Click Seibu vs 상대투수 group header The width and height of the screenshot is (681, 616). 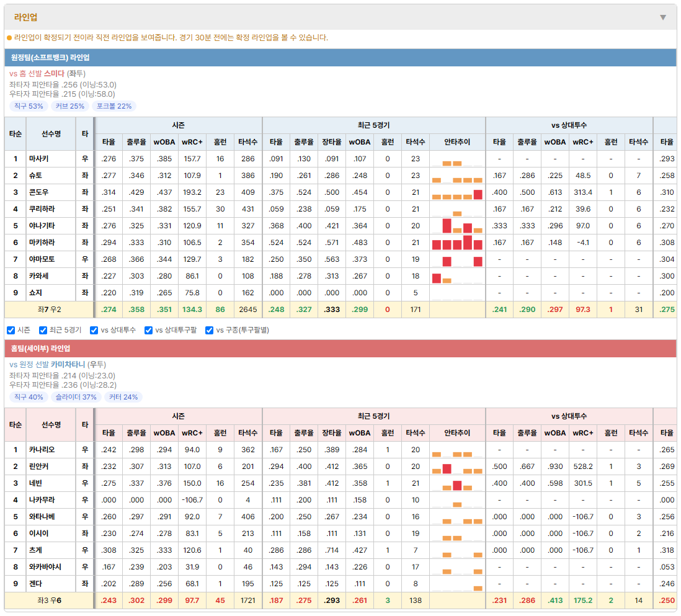[569, 416]
